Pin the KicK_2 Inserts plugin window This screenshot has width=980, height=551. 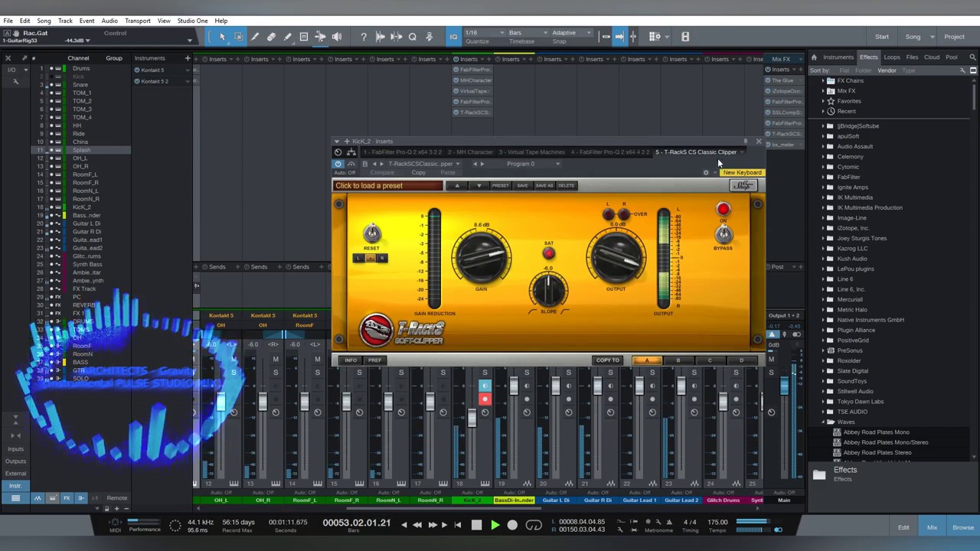[x=745, y=142]
